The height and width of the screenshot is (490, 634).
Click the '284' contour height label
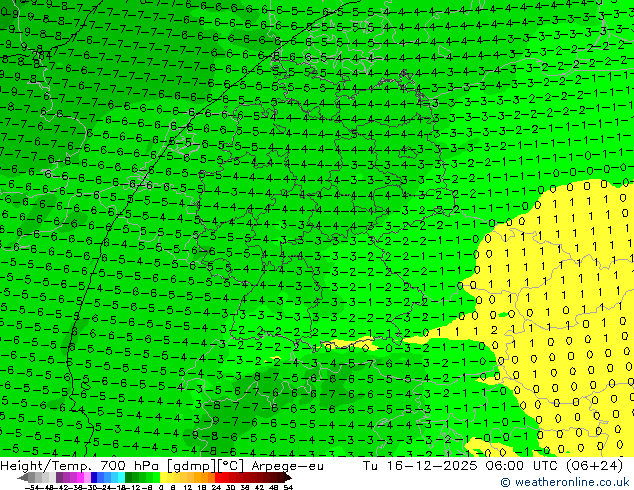click(x=42, y=55)
